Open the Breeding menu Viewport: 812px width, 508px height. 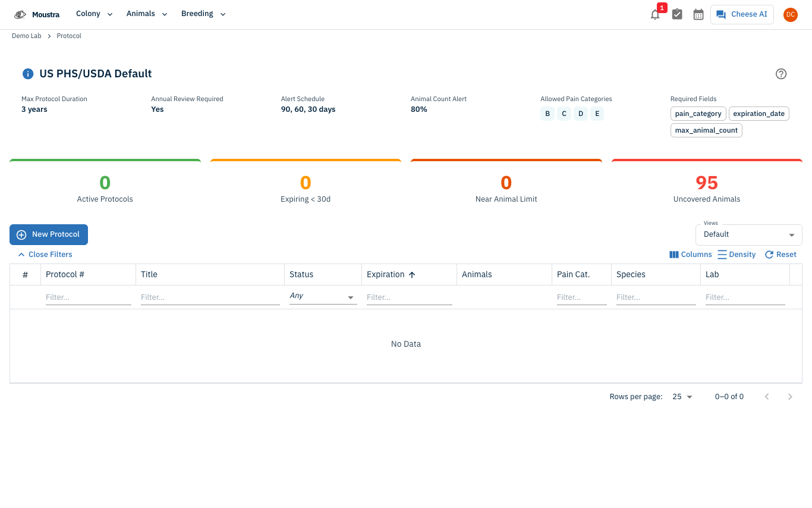pyautogui.click(x=203, y=14)
